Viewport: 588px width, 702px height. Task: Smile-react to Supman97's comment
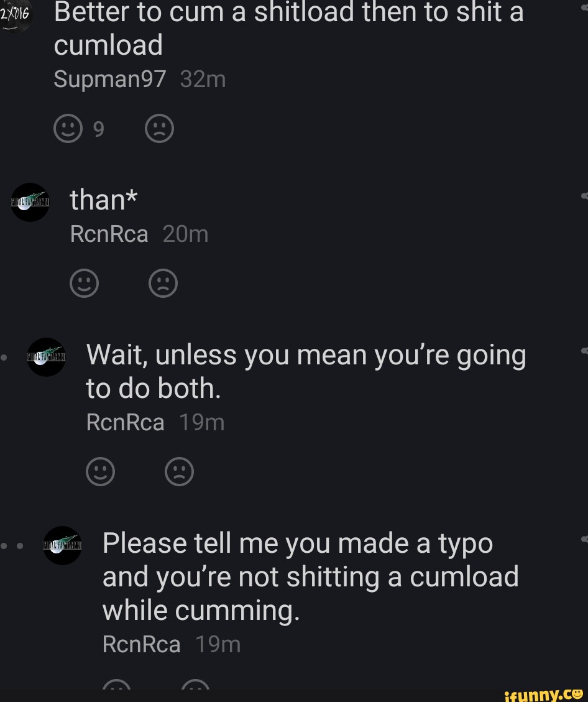pyautogui.click(x=68, y=129)
